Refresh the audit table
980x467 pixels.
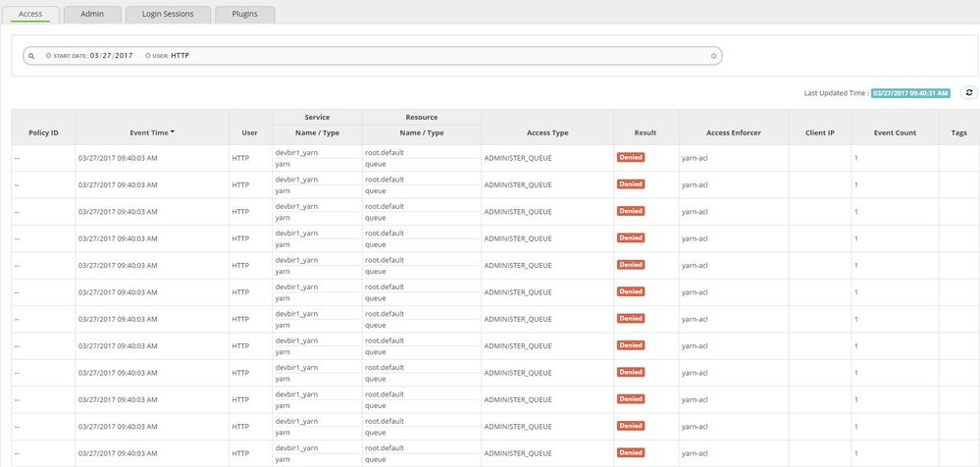[968, 92]
